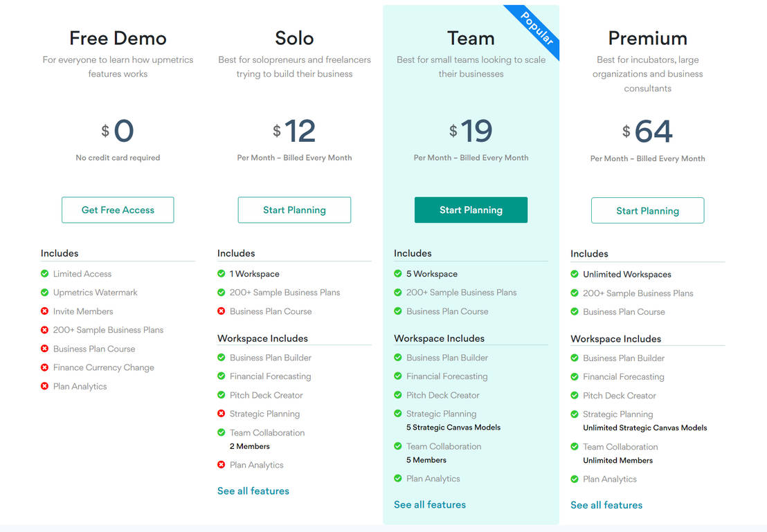Click the $19 Team price
Viewport: 767px width, 532px height.
pyautogui.click(x=471, y=131)
